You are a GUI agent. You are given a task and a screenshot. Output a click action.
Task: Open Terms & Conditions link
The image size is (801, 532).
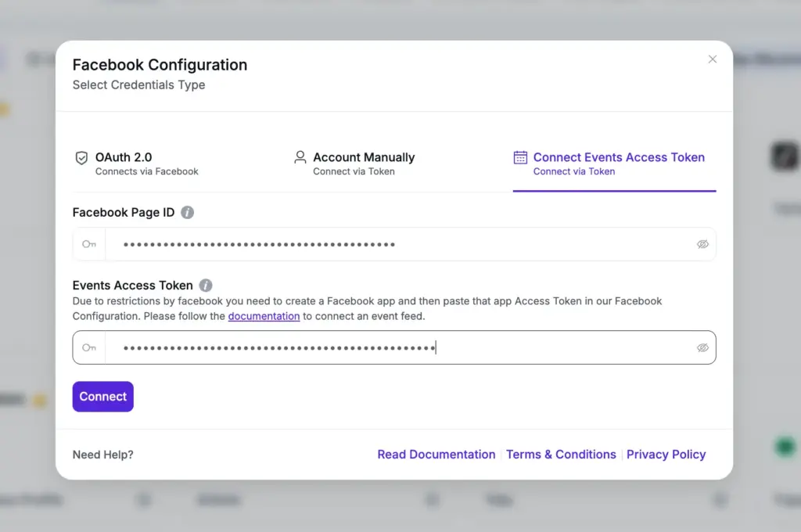pos(561,455)
